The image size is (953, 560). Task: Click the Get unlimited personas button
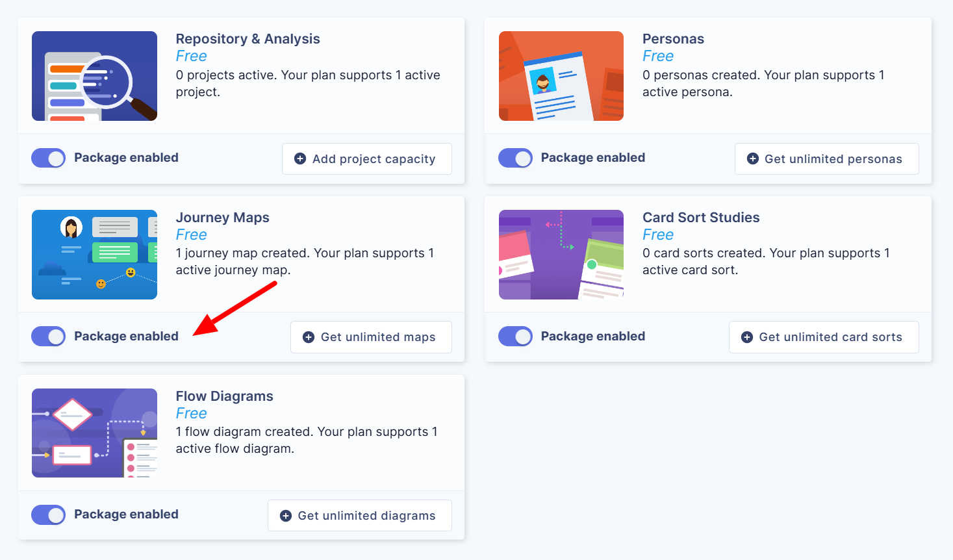(826, 159)
